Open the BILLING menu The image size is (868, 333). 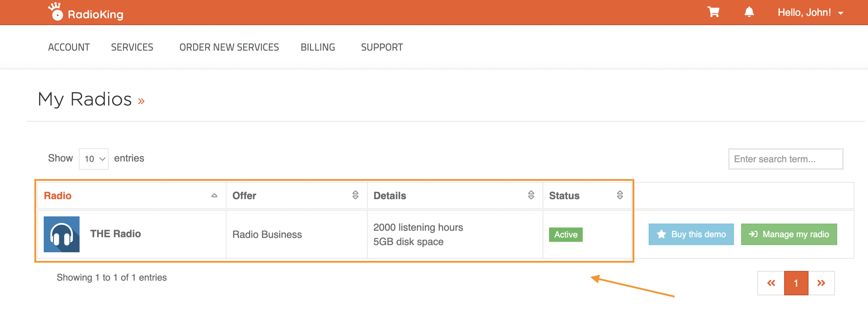(318, 47)
